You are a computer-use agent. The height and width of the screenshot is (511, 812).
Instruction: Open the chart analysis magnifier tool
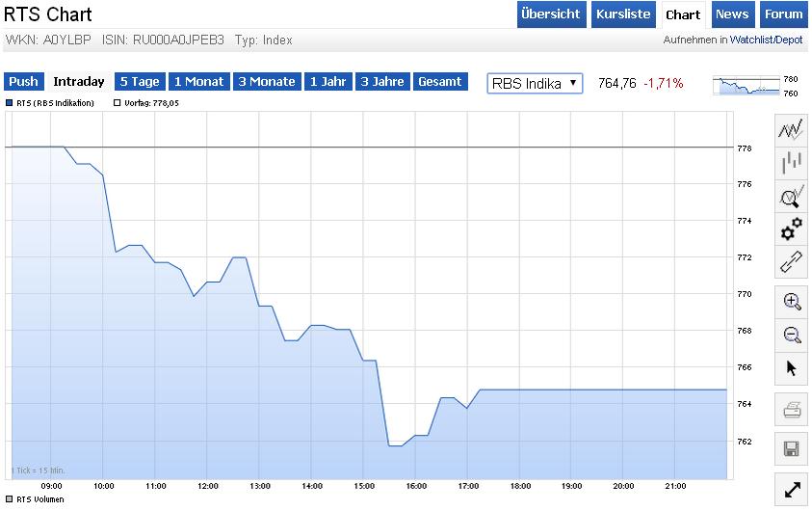point(791,196)
